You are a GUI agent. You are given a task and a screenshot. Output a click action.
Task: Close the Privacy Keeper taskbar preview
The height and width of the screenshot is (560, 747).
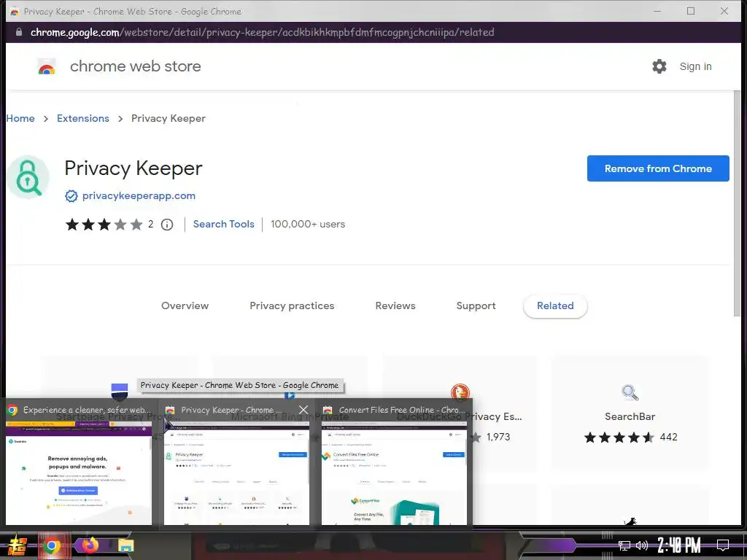(x=303, y=410)
